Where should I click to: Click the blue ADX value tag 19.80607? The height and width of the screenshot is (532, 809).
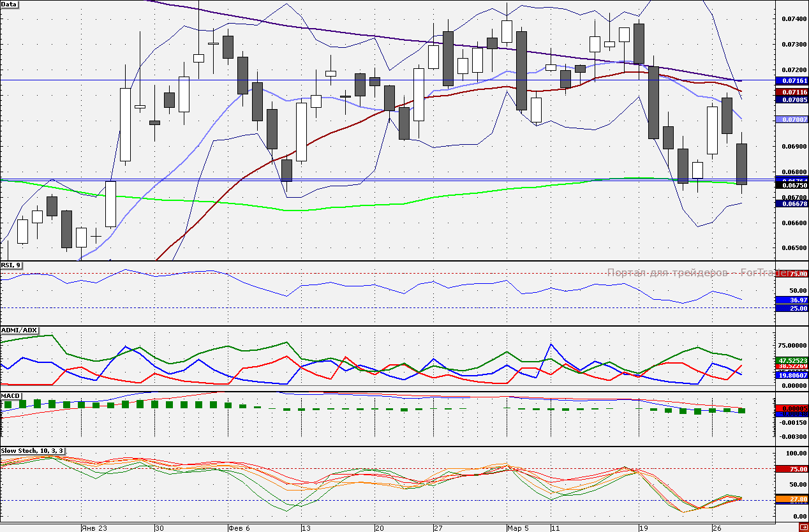pyautogui.click(x=792, y=376)
